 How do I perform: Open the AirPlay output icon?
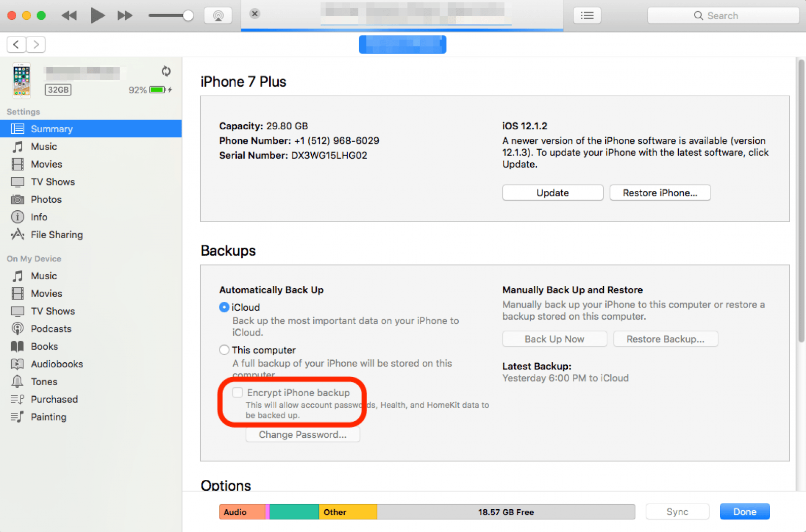[x=218, y=16]
